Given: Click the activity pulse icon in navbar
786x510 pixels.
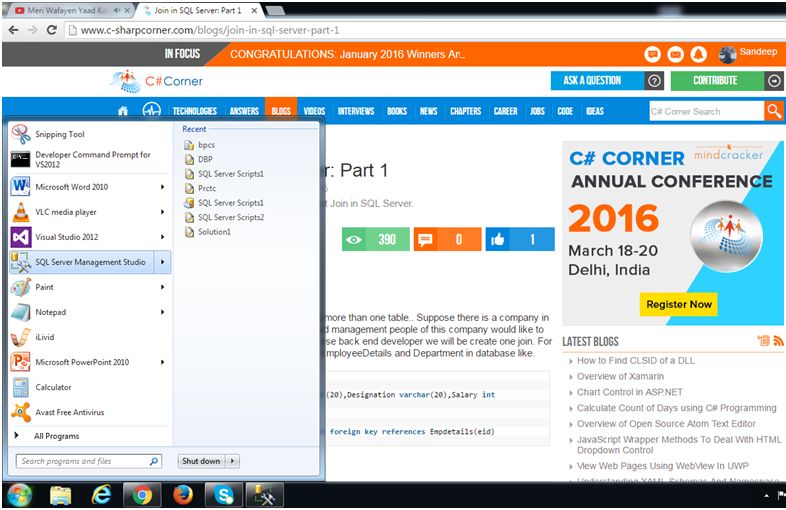Looking at the screenshot, I should point(151,110).
